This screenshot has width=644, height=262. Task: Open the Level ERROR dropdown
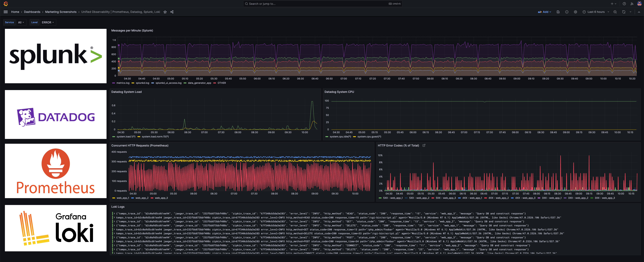coord(48,22)
